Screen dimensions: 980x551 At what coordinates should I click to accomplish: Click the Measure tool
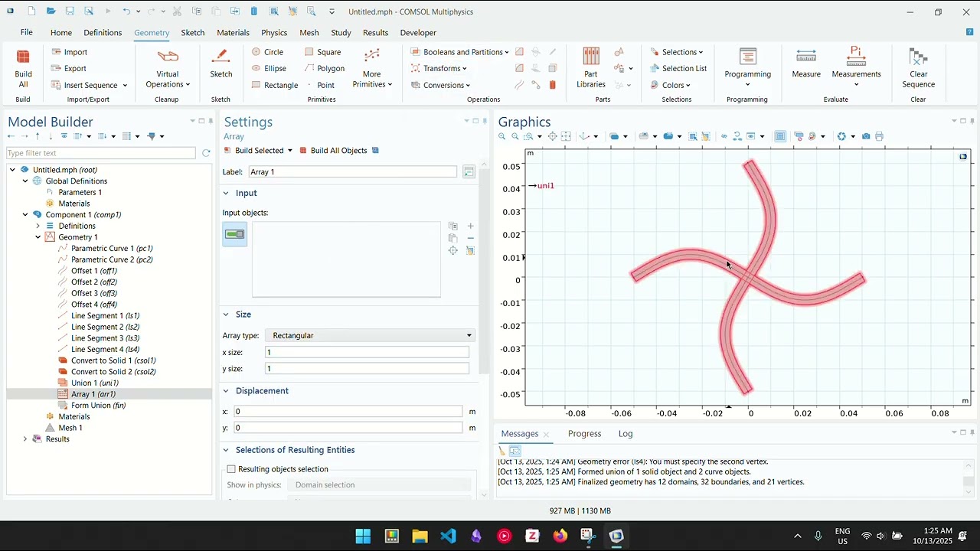tap(806, 64)
